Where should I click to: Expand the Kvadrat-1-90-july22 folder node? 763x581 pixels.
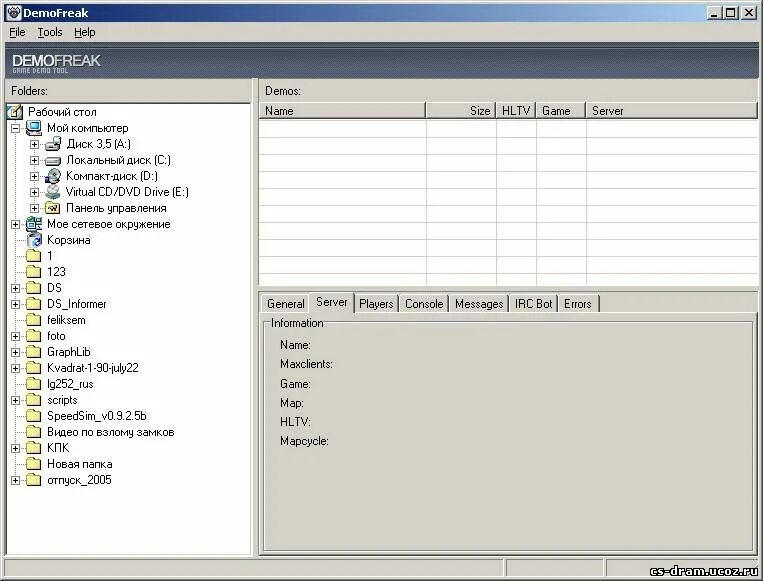point(16,369)
